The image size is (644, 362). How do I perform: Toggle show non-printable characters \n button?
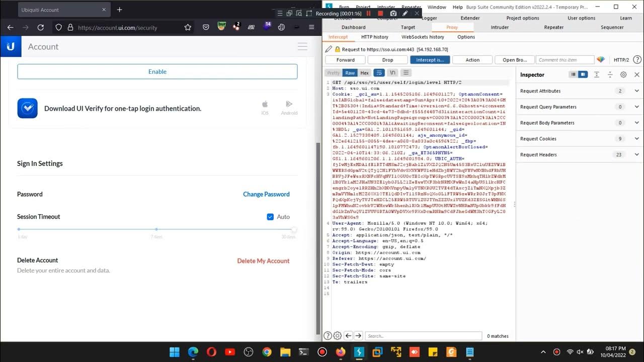point(392,73)
